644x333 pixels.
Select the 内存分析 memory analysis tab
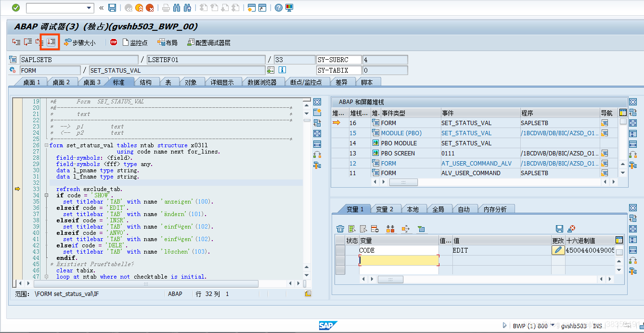point(495,209)
